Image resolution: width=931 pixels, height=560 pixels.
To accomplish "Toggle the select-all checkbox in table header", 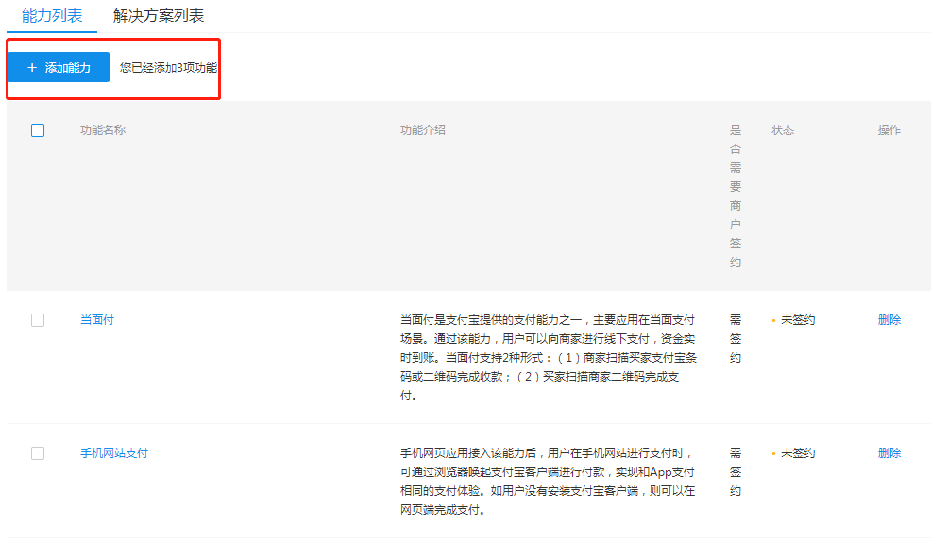I will coord(38,130).
